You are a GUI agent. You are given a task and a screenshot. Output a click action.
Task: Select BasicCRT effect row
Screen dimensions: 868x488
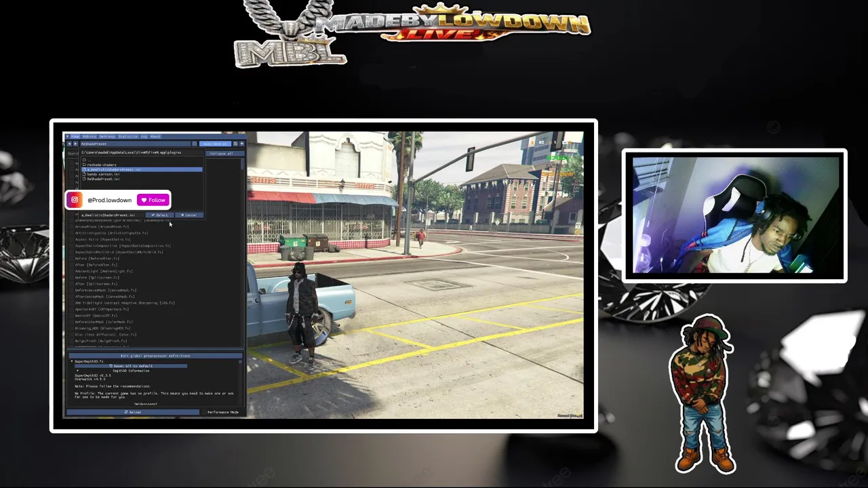[x=96, y=316]
